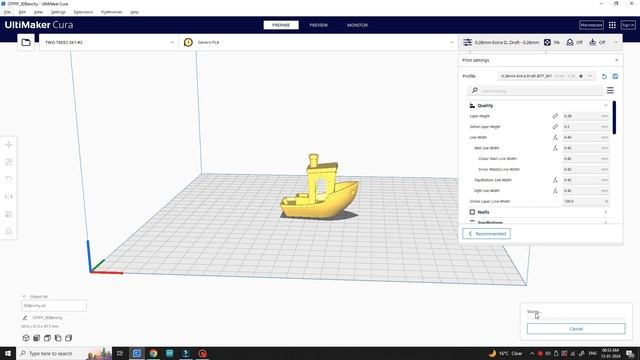Select the Per Model Settings tool
The width and height of the screenshot is (640, 360).
click(9, 214)
